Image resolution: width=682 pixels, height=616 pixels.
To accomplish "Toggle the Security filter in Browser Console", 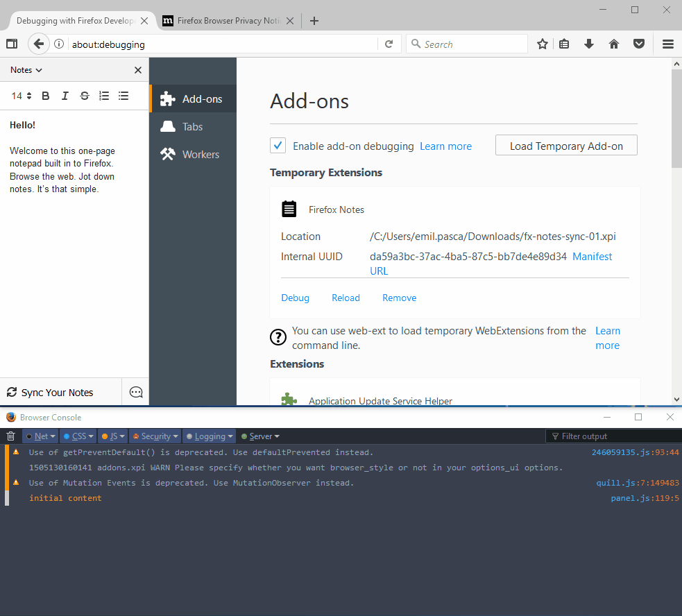I will click(x=154, y=436).
